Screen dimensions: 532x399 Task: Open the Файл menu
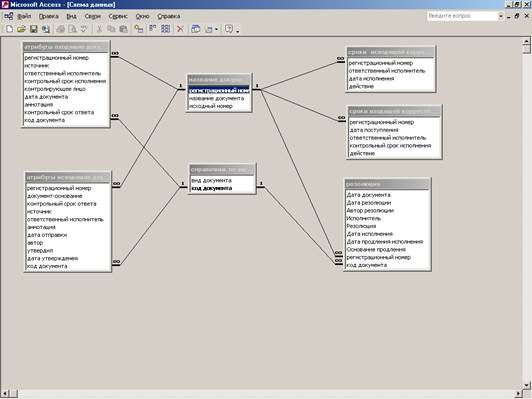tap(24, 16)
